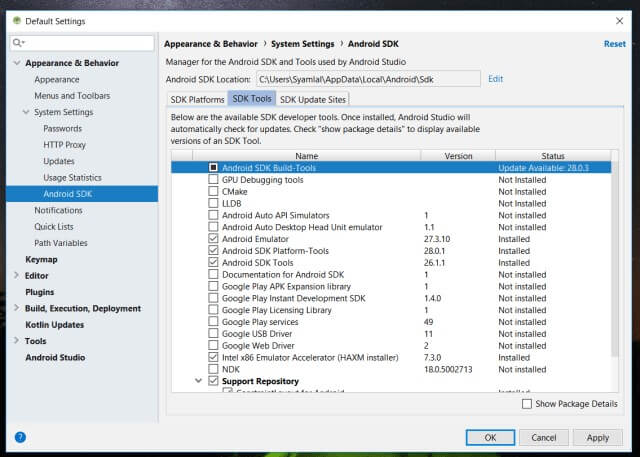Click the Android Studio icon in title bar

12,21
